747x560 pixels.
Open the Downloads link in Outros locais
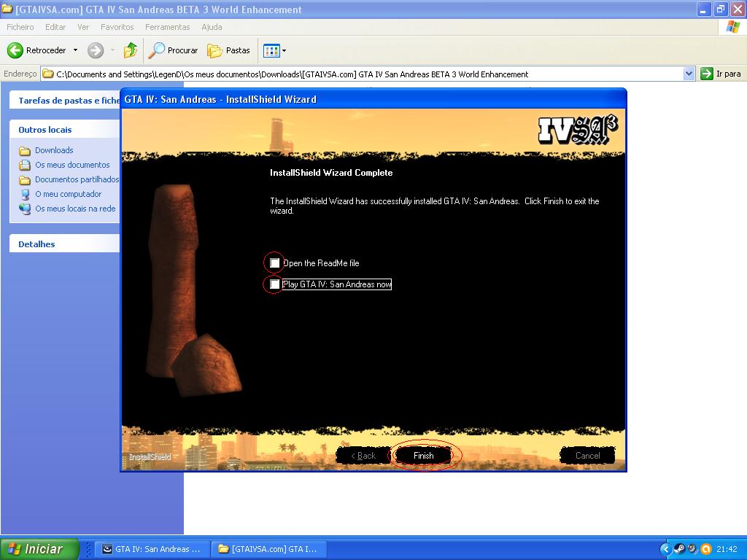(54, 150)
